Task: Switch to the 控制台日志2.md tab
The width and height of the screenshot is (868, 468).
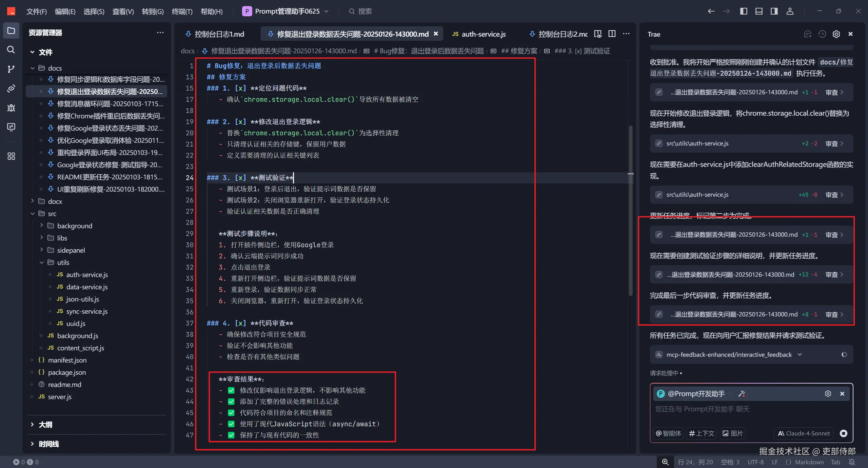Action: pos(559,34)
